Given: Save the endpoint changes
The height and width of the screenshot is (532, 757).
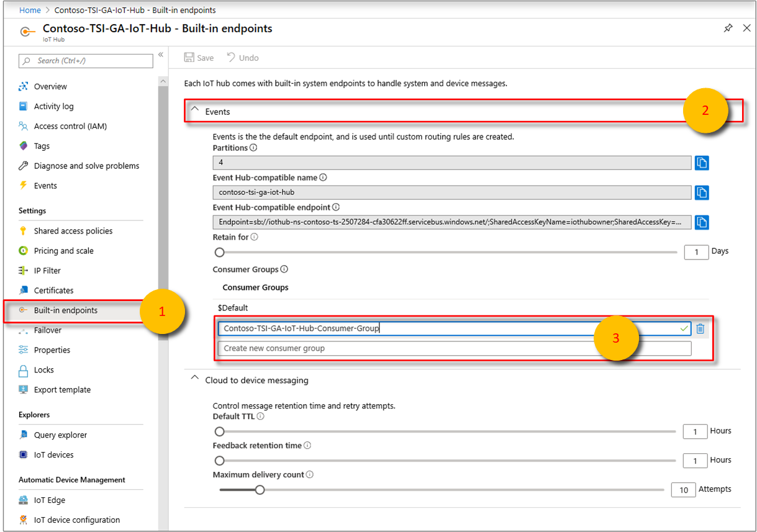Looking at the screenshot, I should point(198,57).
